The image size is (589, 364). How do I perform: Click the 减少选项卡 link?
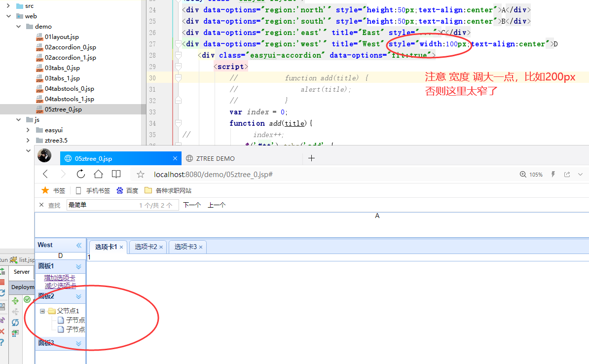[61, 286]
